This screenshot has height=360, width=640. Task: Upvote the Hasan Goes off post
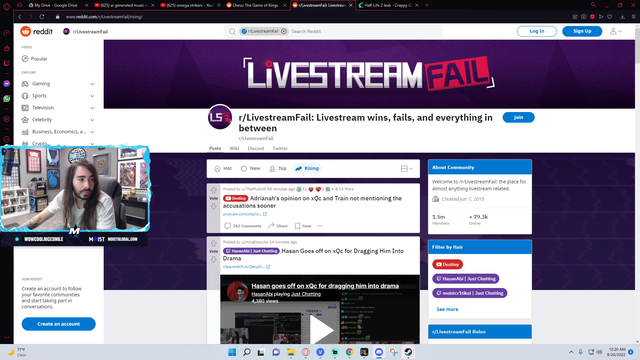pyautogui.click(x=213, y=244)
